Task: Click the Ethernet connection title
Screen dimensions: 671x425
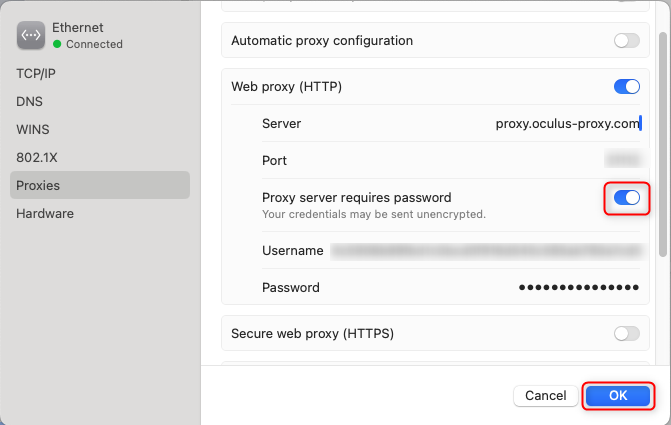Action: pyautogui.click(x=79, y=28)
